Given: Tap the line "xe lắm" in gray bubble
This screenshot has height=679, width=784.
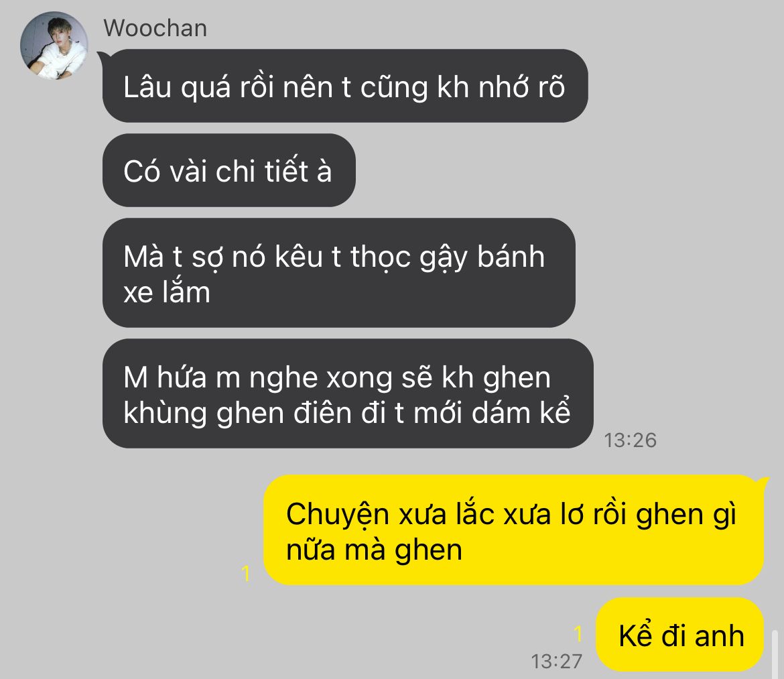Looking at the screenshot, I should click(166, 292).
